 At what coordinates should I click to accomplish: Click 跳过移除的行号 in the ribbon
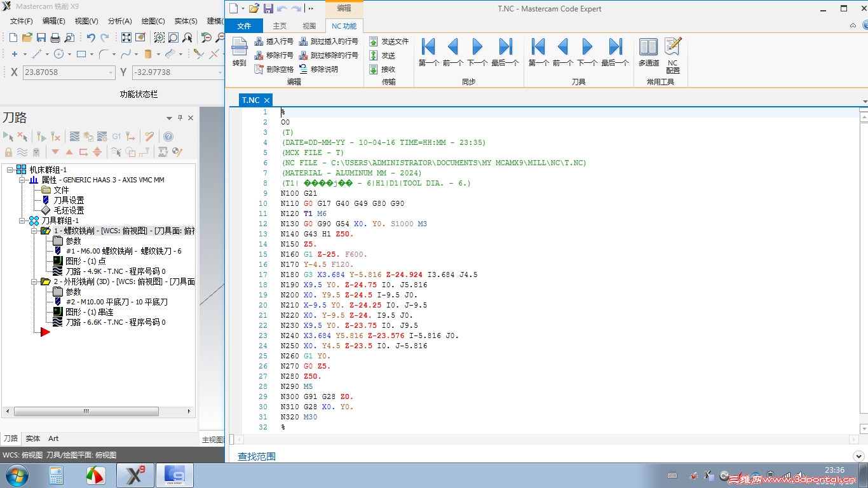(329, 55)
